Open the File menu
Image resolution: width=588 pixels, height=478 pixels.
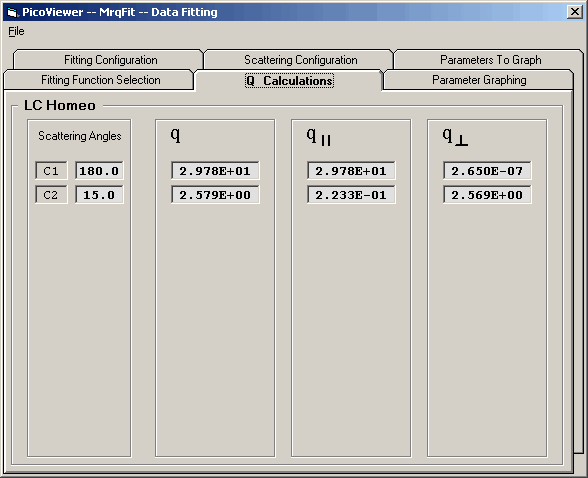tap(16, 31)
